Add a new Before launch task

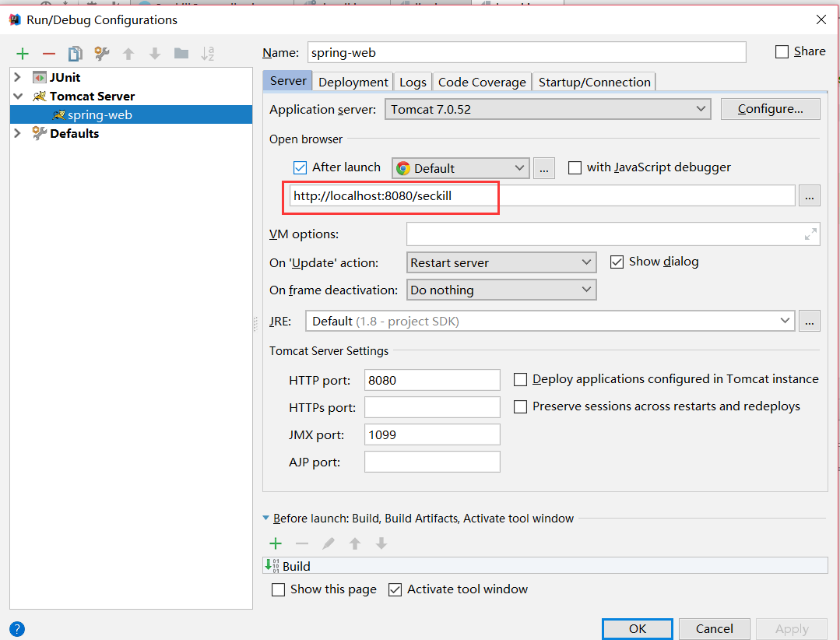(x=275, y=543)
